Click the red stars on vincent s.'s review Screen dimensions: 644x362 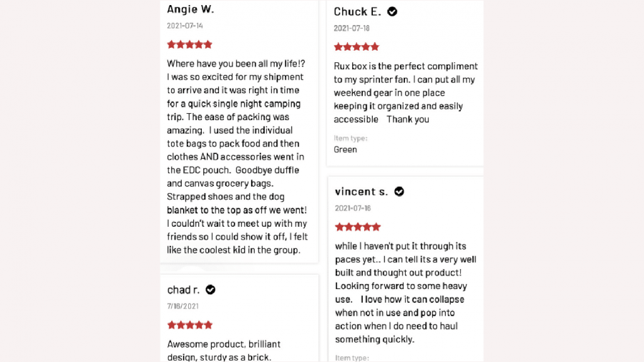[x=358, y=227]
